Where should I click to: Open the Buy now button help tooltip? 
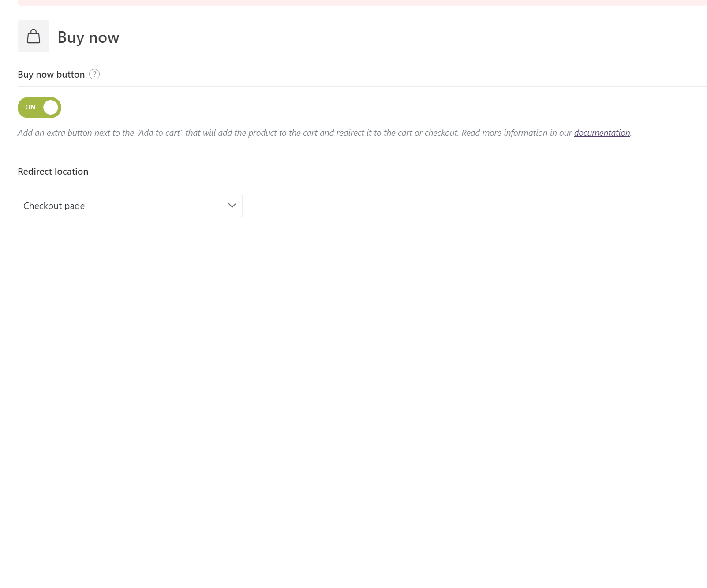click(x=94, y=74)
